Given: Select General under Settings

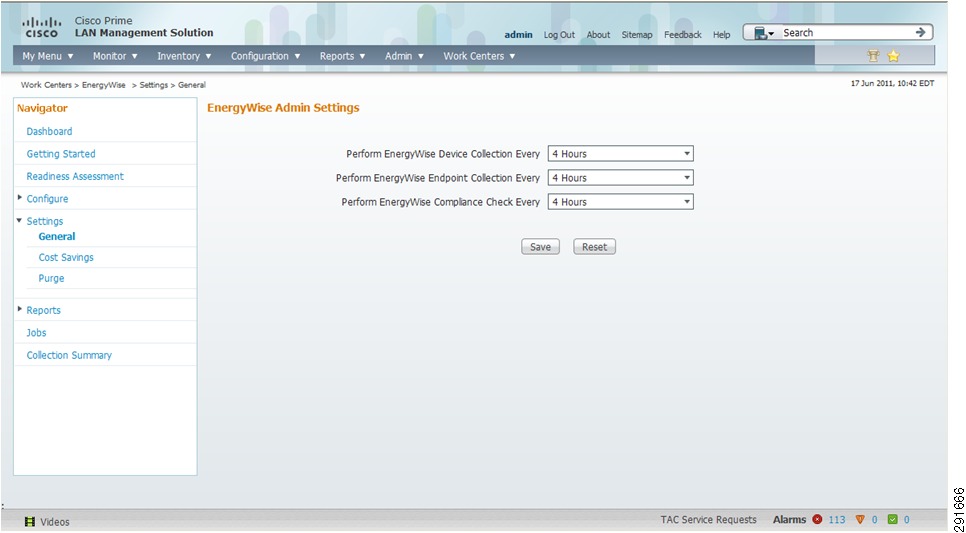Looking at the screenshot, I should click(57, 237).
